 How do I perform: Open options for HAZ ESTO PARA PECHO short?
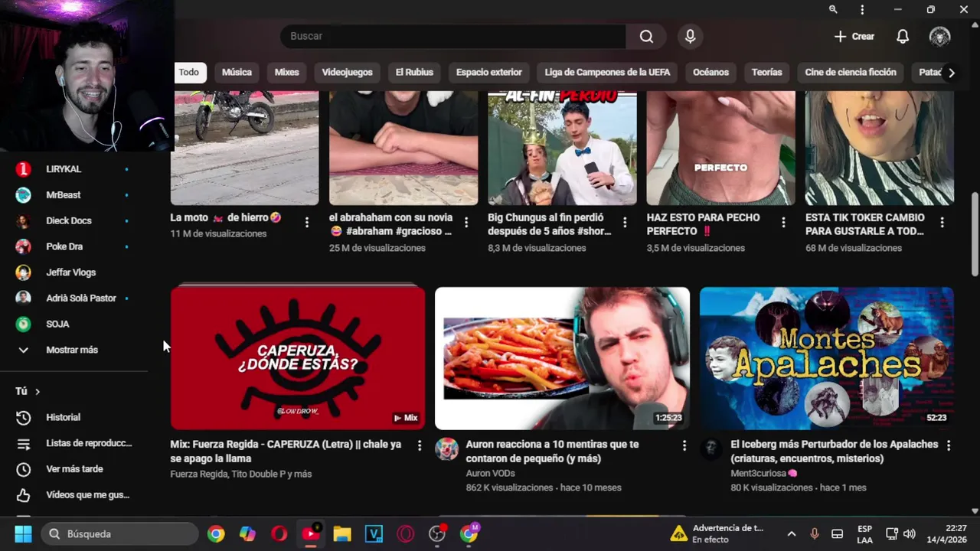(783, 222)
